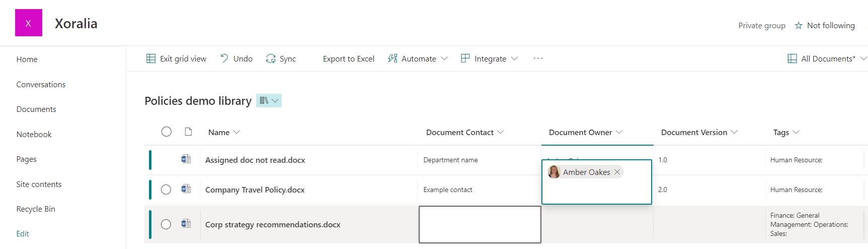Select the Company Travel Policy.docx row circle

pyautogui.click(x=166, y=190)
